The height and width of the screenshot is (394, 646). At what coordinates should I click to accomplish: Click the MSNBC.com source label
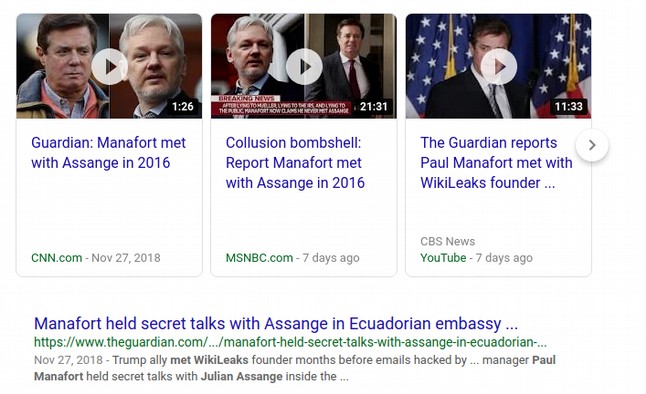click(x=259, y=258)
